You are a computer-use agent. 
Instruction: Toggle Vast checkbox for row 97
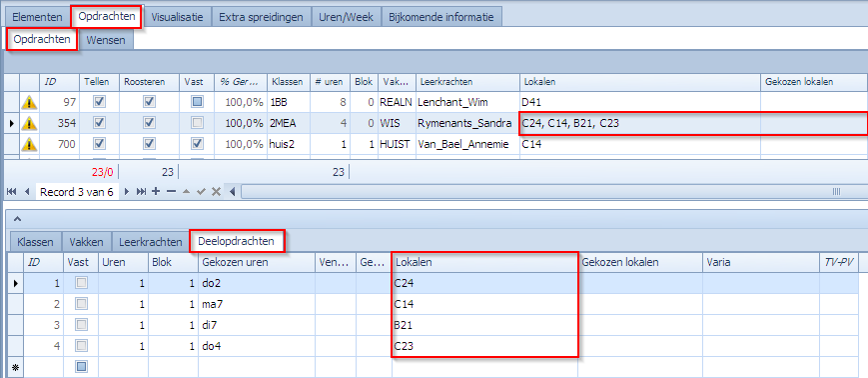198,102
